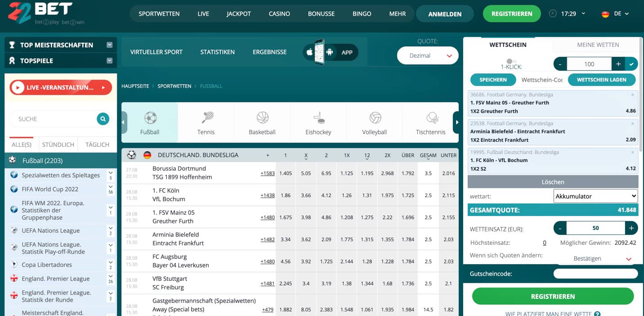The image size is (644, 316).
Task: Open the Live menu
Action: pos(203,14)
